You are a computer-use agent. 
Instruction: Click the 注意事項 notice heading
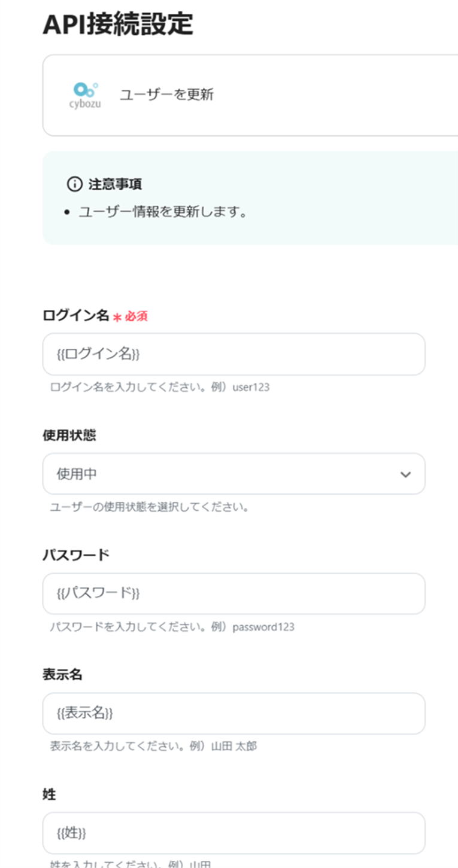tap(115, 184)
